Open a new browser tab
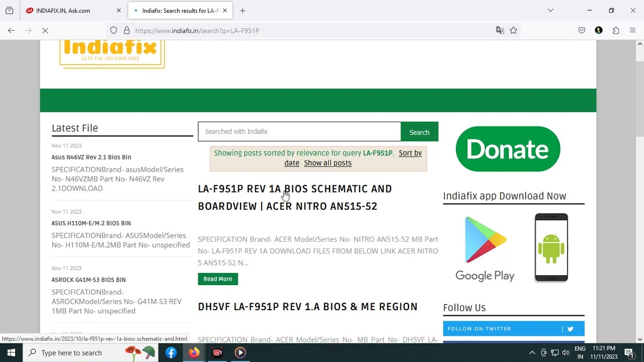This screenshot has height=362, width=644. (x=243, y=11)
